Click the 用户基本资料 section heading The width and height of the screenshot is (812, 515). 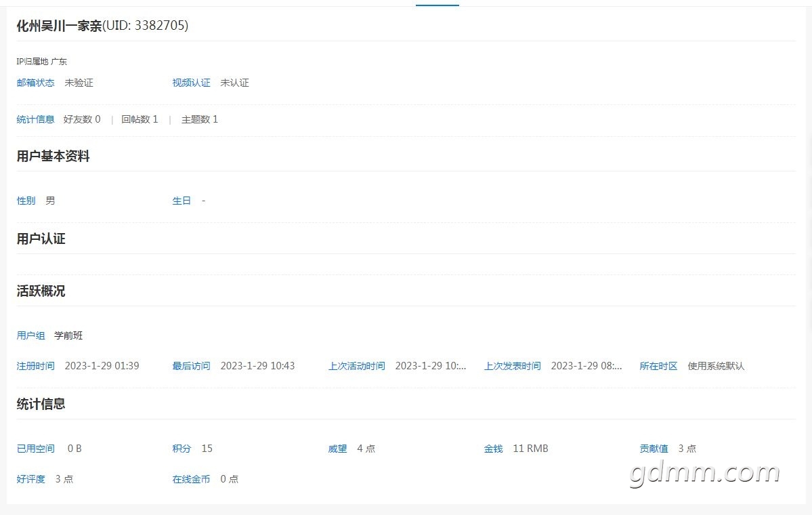pyautogui.click(x=53, y=157)
